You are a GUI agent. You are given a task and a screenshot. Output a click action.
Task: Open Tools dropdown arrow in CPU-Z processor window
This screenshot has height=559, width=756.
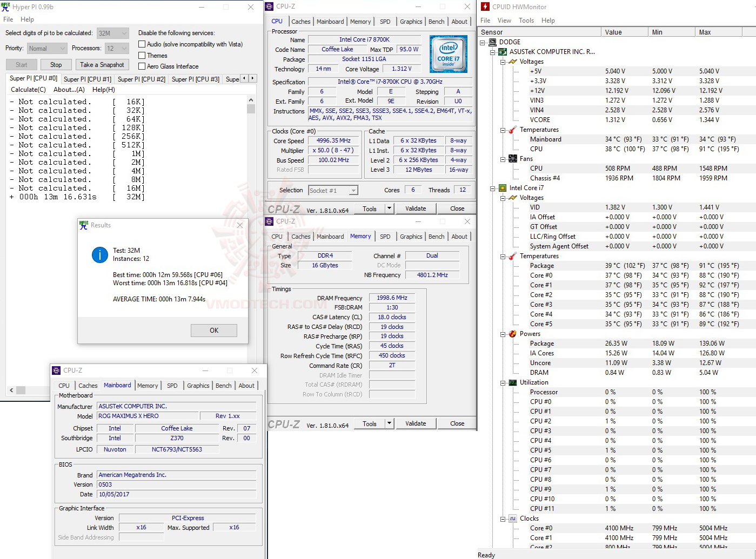click(x=389, y=208)
